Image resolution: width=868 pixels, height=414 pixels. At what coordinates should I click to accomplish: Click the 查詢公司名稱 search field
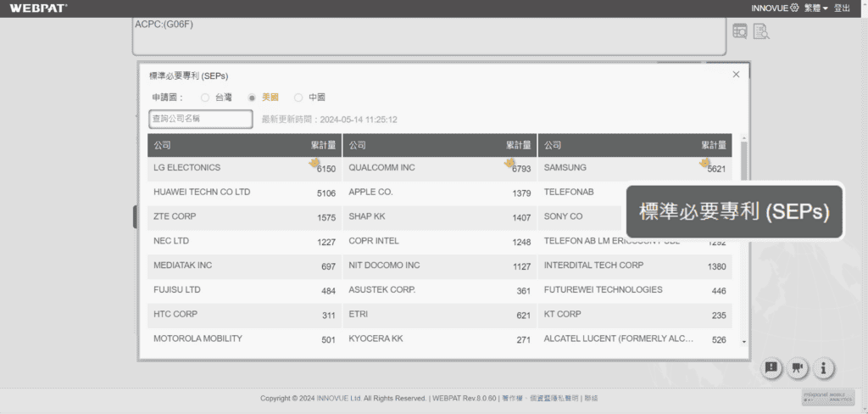click(201, 119)
